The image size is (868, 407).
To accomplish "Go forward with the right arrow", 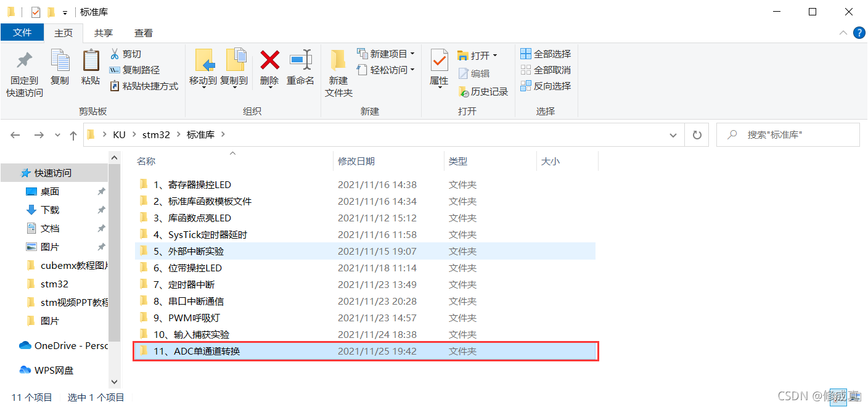I will click(39, 134).
